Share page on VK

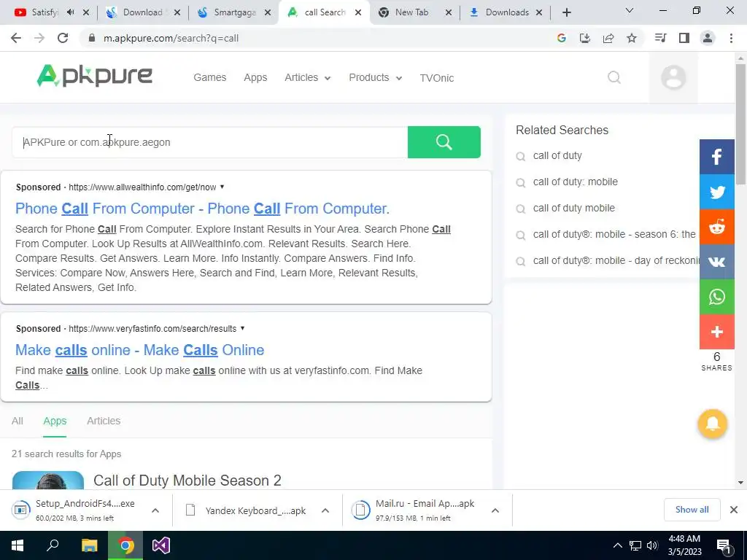(x=716, y=262)
